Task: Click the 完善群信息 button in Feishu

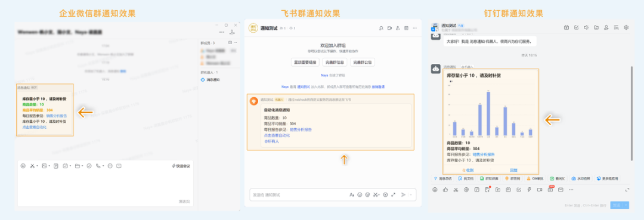Action: pos(334,63)
